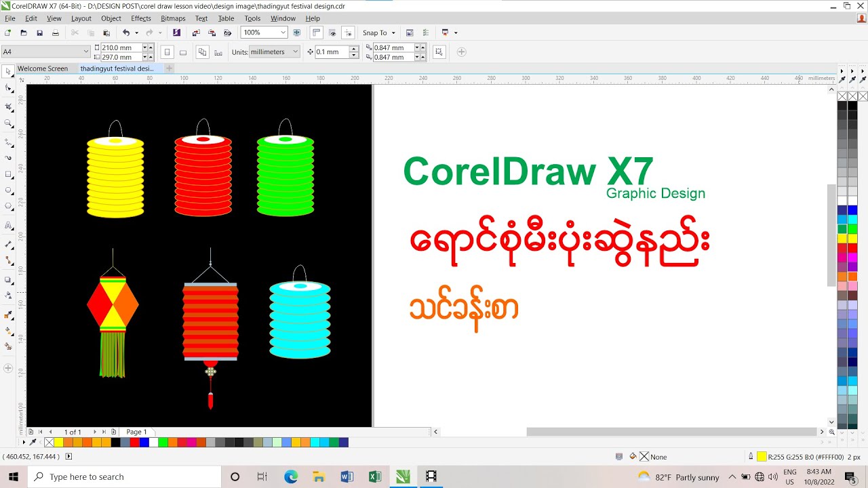The width and height of the screenshot is (868, 488).
Task: Open the Layout menu
Action: click(x=81, y=18)
